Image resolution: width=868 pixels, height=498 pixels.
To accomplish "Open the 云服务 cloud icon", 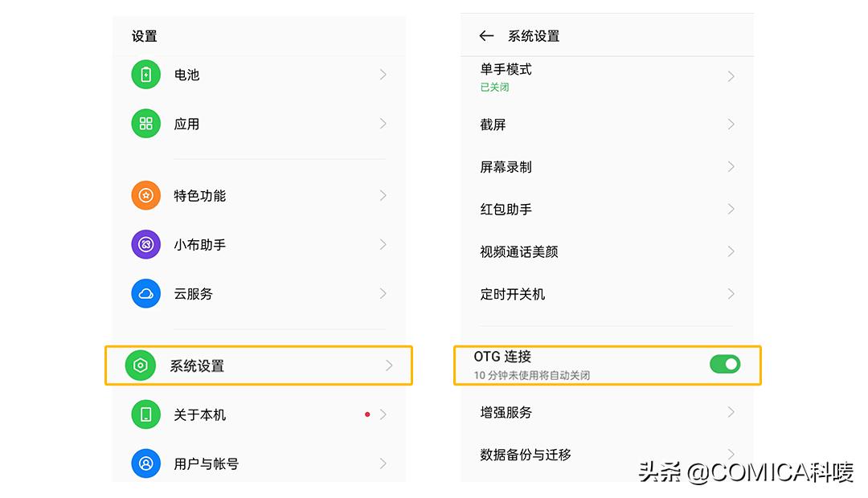I will point(145,293).
